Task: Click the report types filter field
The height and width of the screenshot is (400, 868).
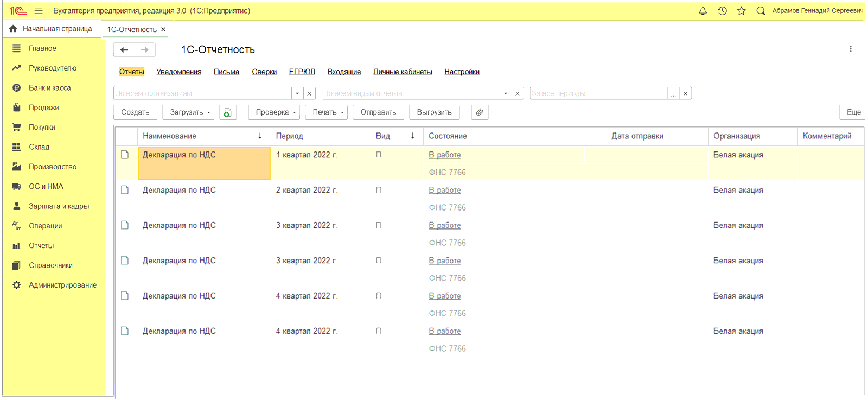Action: pyautogui.click(x=411, y=93)
